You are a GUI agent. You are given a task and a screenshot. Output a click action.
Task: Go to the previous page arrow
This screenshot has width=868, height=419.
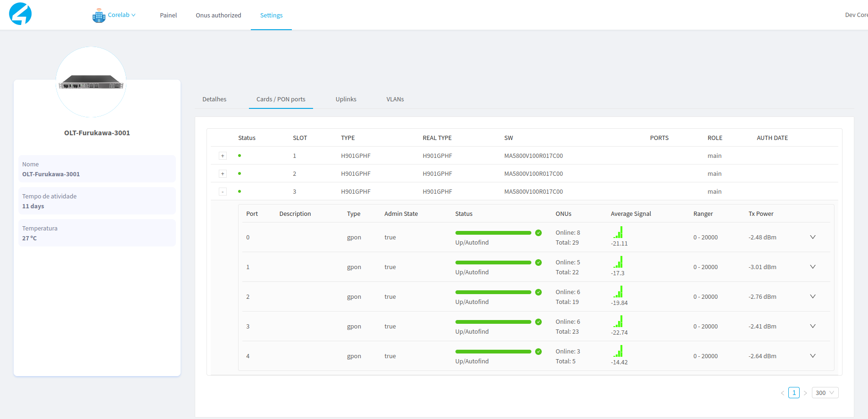782,393
